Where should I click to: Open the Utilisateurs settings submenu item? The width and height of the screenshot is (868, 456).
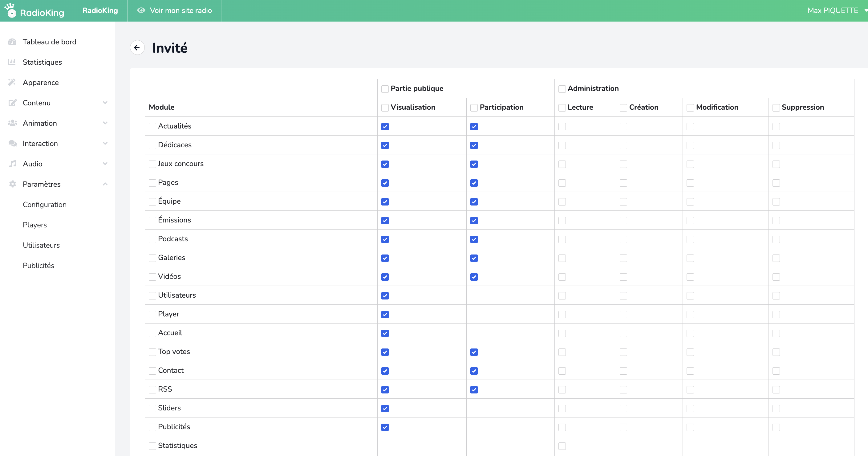pos(41,245)
